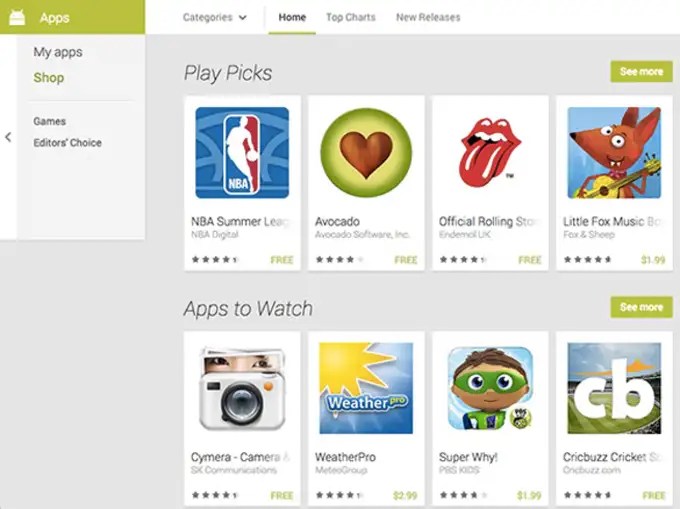Select the Cricbuzz cb app icon
The height and width of the screenshot is (509, 680).
(614, 388)
